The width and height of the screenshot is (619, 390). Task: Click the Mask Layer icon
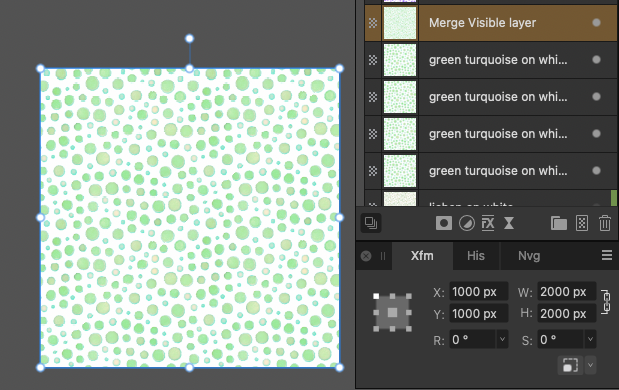tap(444, 223)
